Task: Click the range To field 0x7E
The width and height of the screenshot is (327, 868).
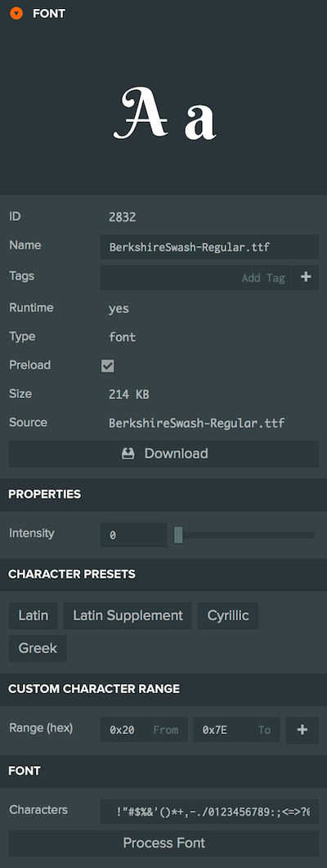Action: [237, 730]
